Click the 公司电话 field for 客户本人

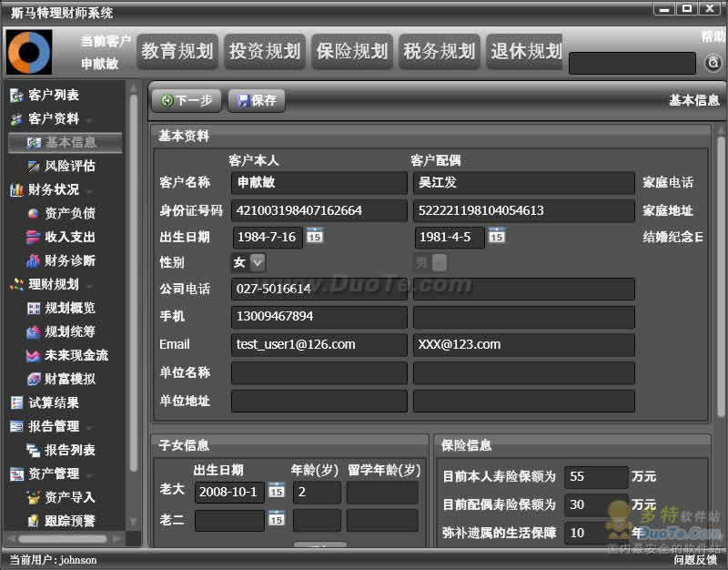tap(318, 289)
